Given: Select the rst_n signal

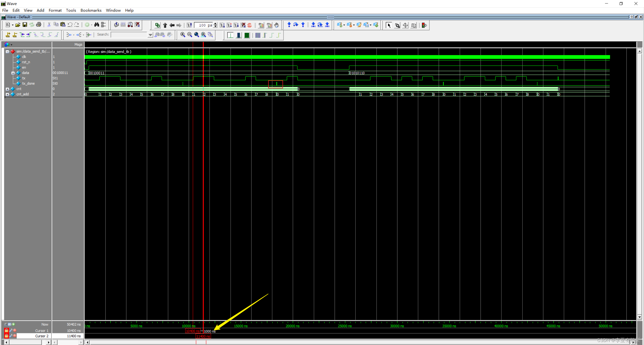Looking at the screenshot, I should 26,62.
